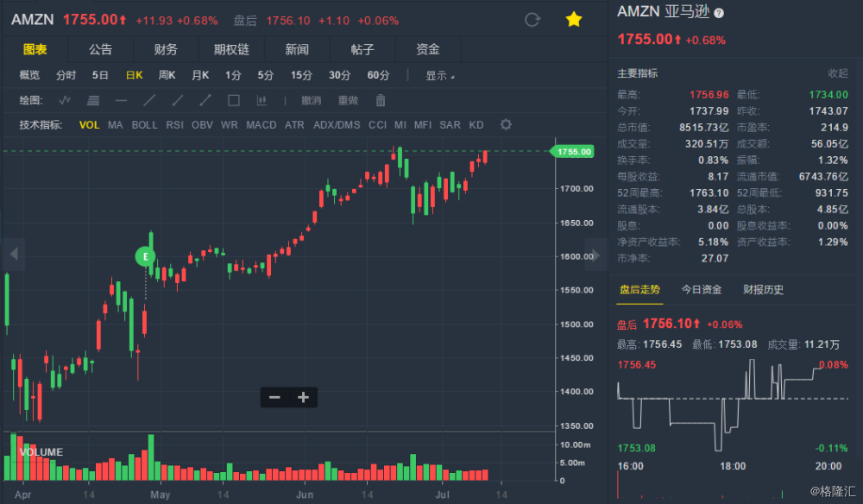
Task: Enable the SAR indicator
Action: pos(450,125)
